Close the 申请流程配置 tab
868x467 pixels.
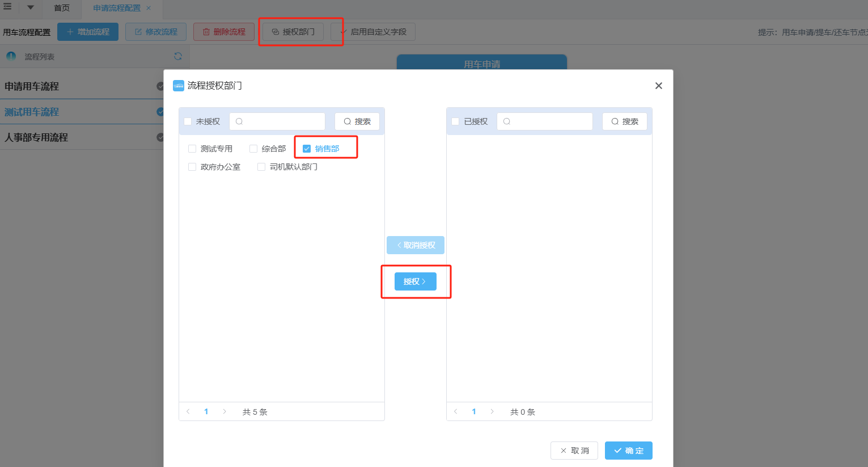click(149, 8)
